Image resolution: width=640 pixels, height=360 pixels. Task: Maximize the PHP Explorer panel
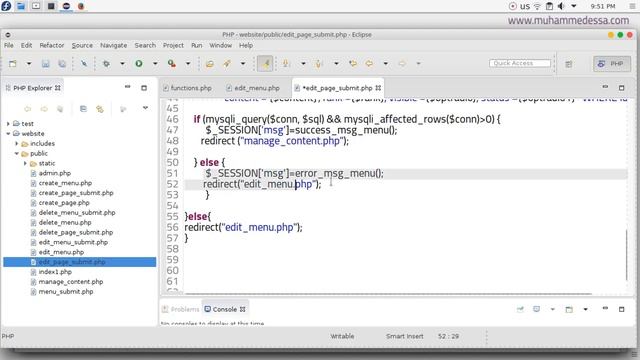[x=144, y=88]
